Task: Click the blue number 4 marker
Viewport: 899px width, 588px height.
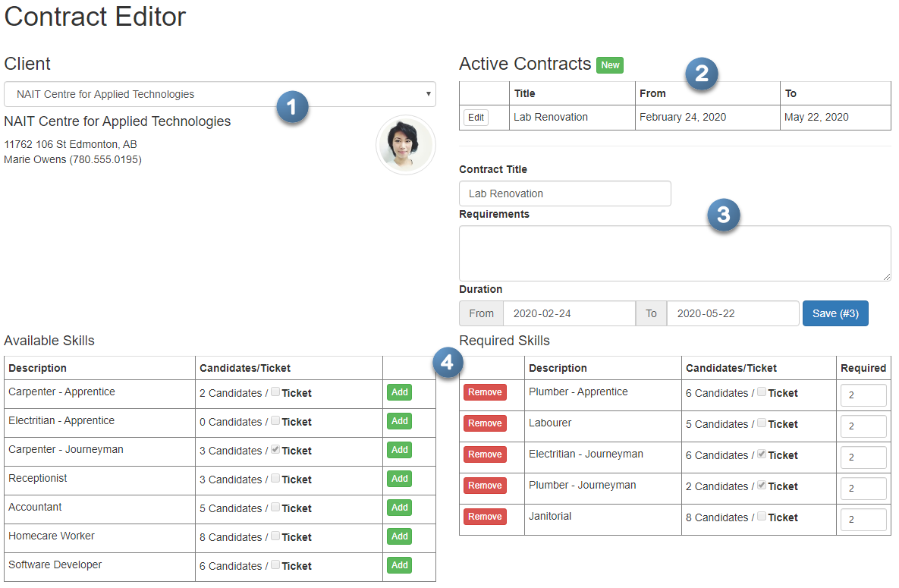Action: (x=448, y=363)
